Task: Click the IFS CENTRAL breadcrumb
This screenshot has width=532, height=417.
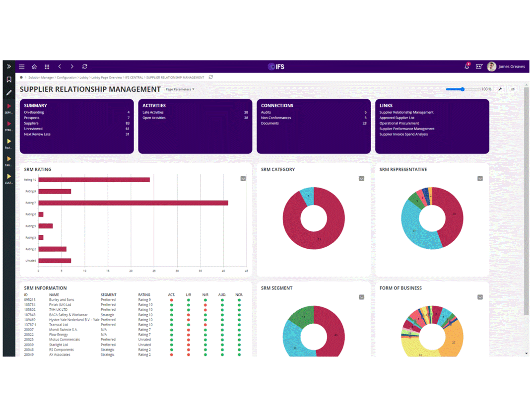Action: click(x=134, y=78)
